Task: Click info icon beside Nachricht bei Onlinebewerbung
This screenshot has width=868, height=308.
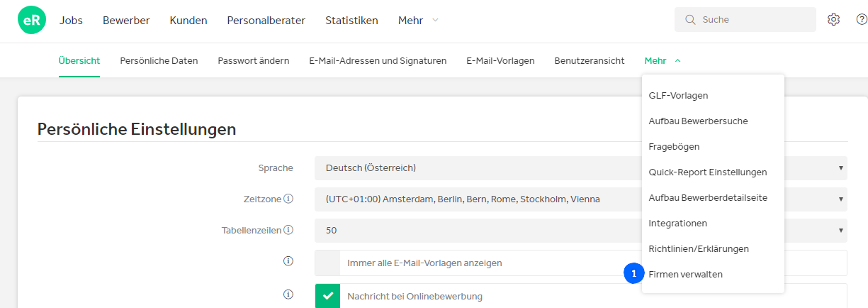Action: click(288, 294)
